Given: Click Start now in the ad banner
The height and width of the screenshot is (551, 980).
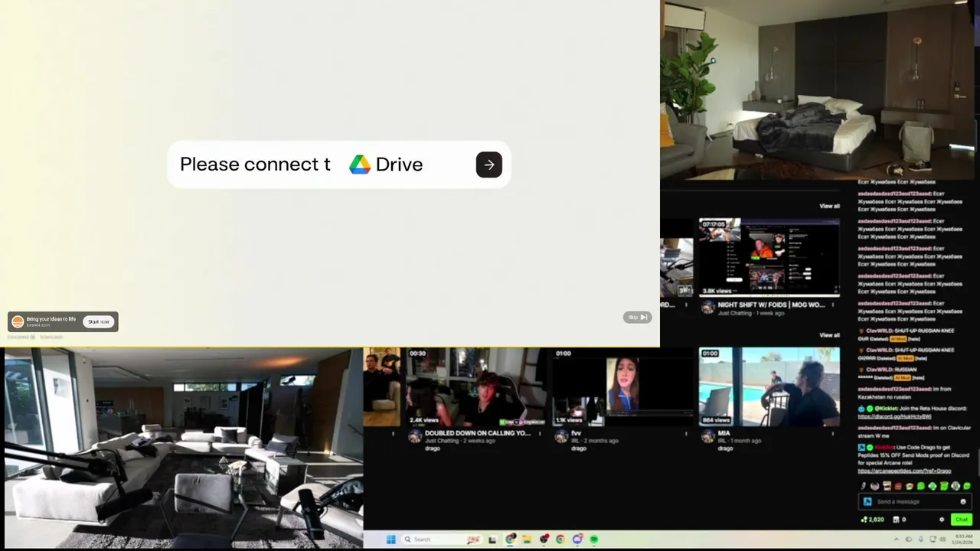Looking at the screenshot, I should click(98, 321).
